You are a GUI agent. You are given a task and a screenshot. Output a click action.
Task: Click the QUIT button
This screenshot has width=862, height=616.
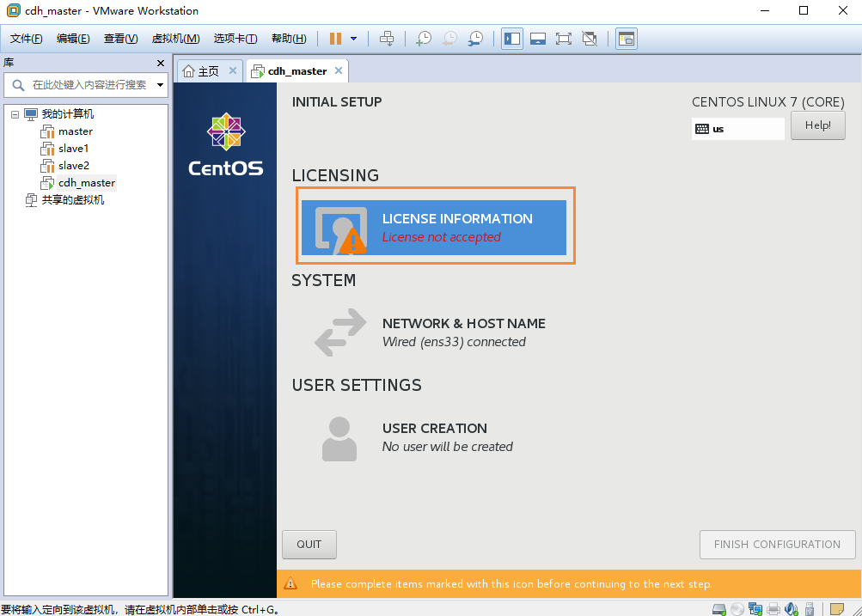(x=309, y=545)
